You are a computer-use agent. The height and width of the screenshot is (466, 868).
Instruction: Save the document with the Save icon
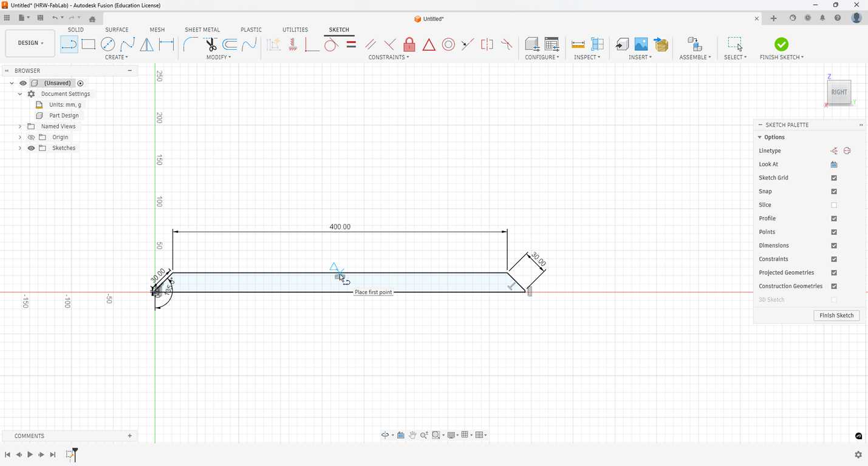click(x=40, y=18)
